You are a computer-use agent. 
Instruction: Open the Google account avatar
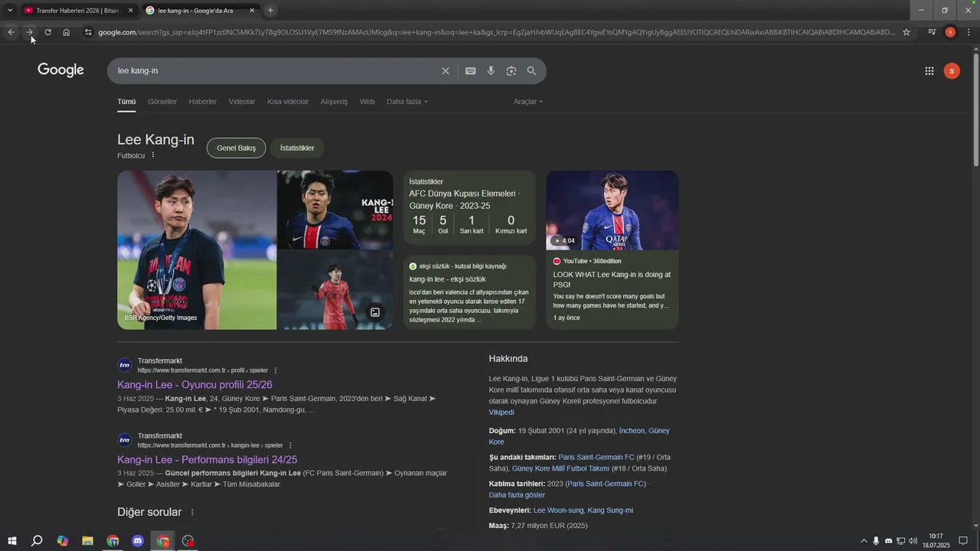[952, 70]
